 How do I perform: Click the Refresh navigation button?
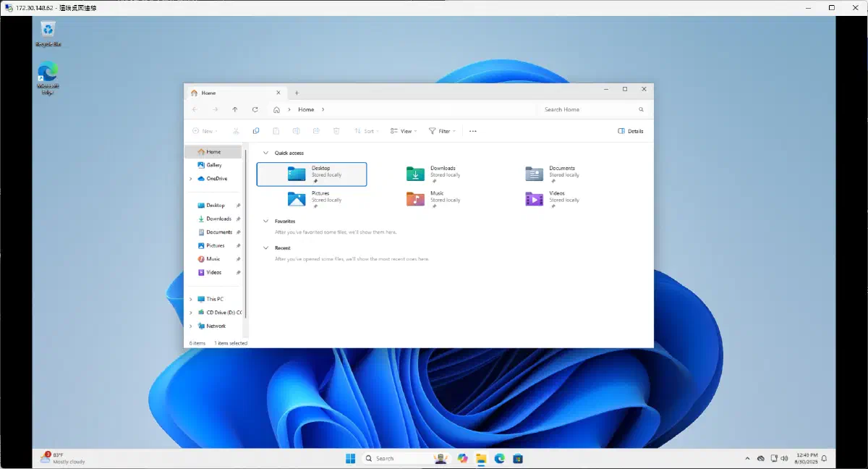(x=255, y=109)
